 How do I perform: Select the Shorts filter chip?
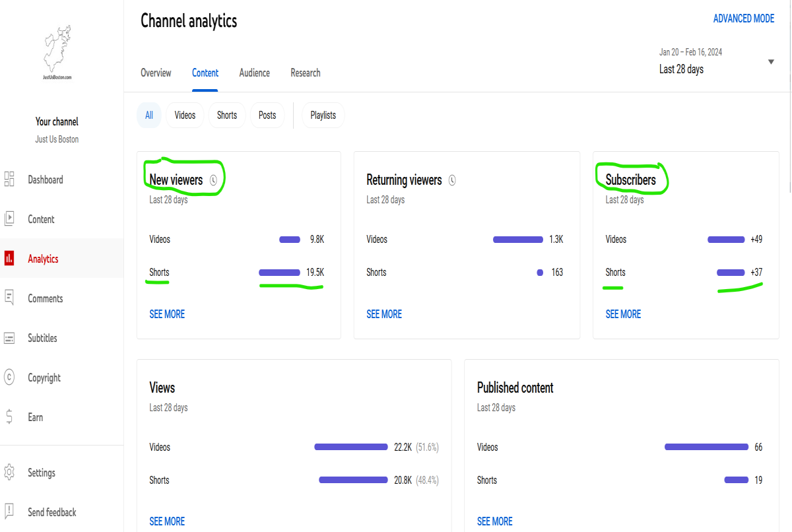coord(227,115)
